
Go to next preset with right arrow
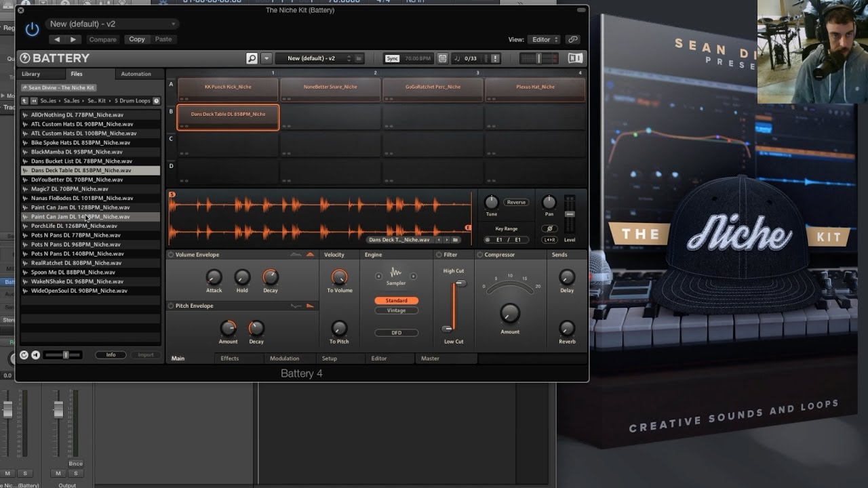pyautogui.click(x=73, y=39)
